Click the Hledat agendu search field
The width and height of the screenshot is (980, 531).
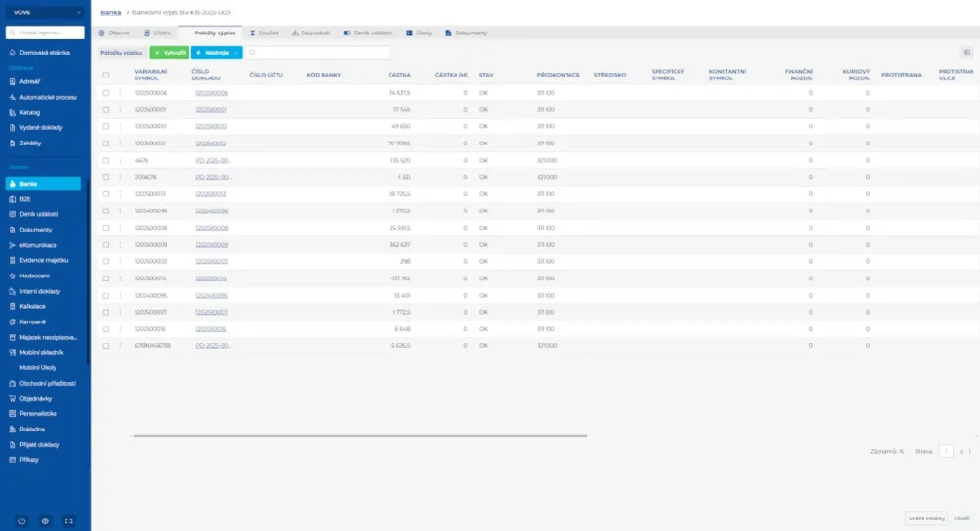pos(45,33)
